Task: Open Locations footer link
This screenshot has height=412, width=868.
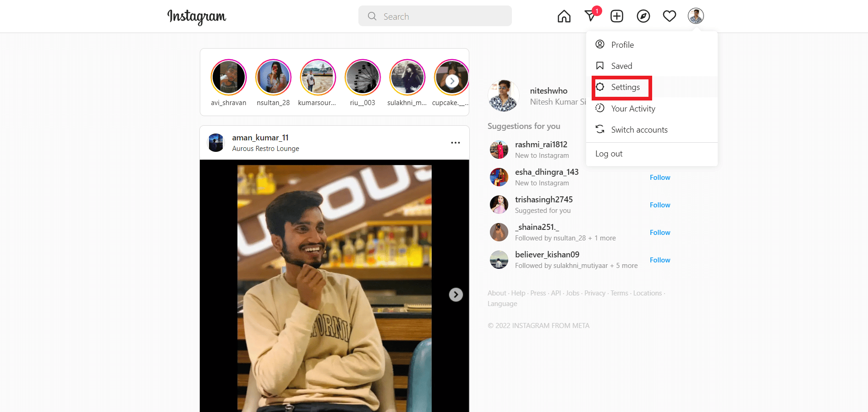Action: (648, 293)
